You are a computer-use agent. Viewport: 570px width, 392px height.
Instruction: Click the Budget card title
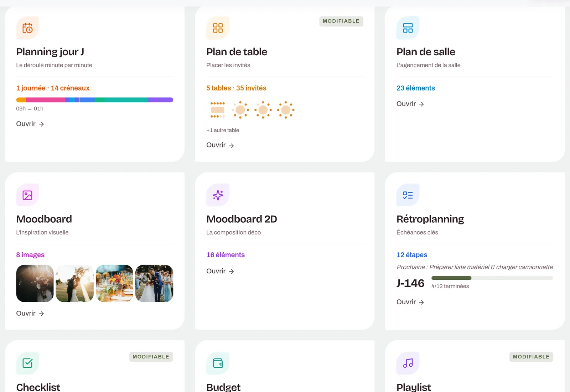tap(223, 387)
